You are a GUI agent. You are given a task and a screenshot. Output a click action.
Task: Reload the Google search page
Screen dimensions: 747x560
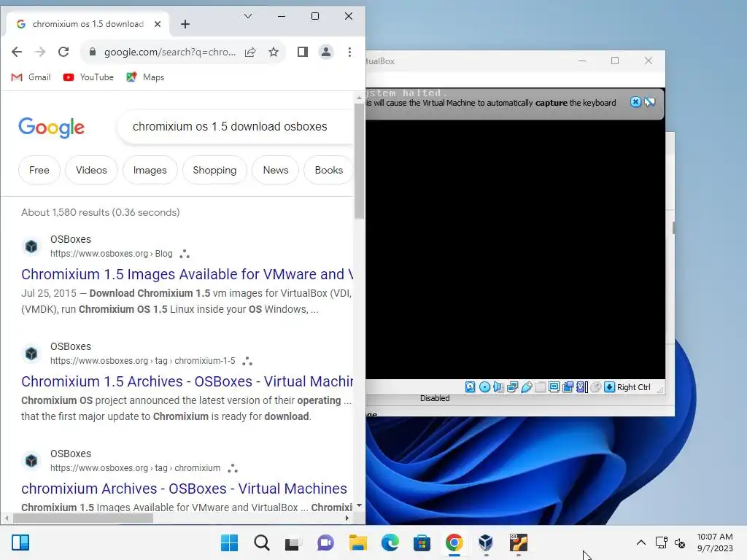[x=63, y=52]
